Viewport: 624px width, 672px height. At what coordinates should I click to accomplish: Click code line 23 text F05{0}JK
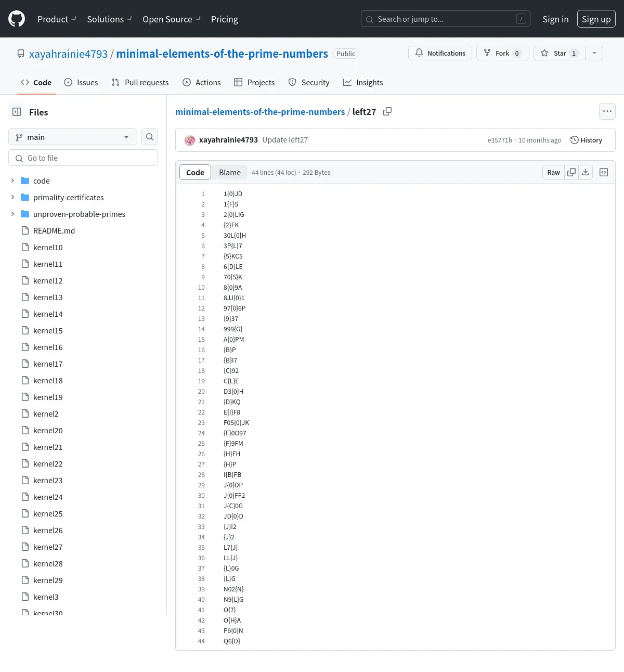(236, 422)
